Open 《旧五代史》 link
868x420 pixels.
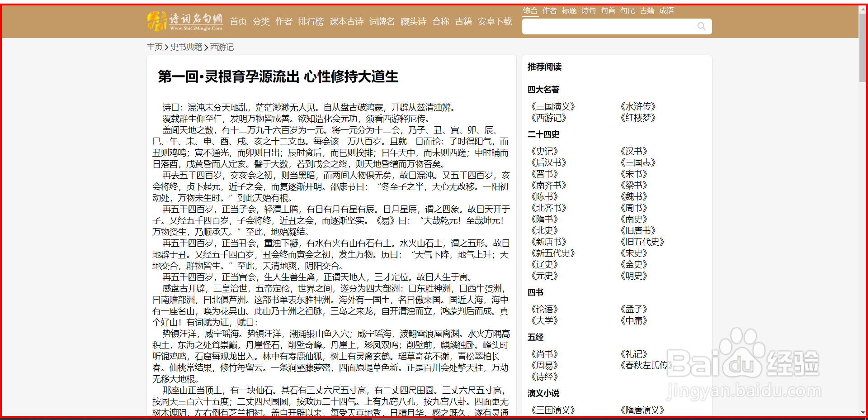[642, 242]
